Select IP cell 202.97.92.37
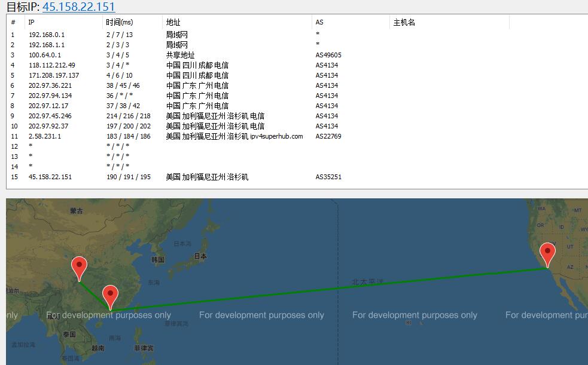Screen dimensions: 588x365 click(x=48, y=126)
